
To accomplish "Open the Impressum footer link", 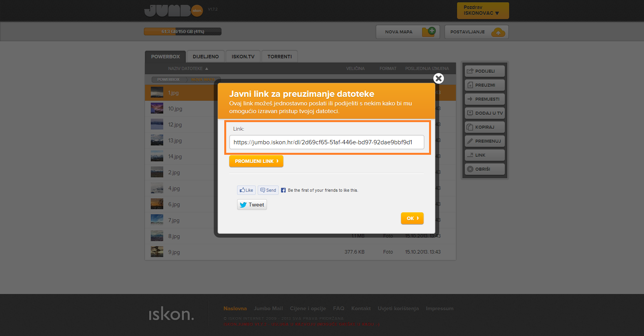I will (x=440, y=308).
